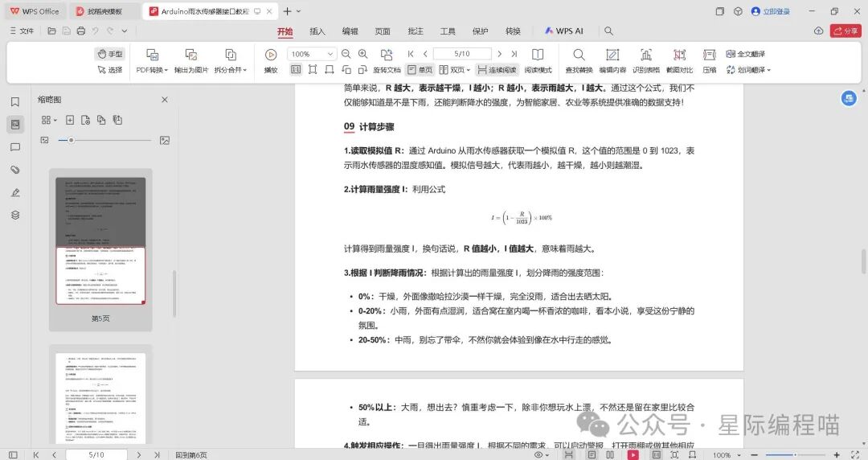This screenshot has width=868, height=460.
Task: Rotate page clockwise icon
Action: click(x=363, y=70)
